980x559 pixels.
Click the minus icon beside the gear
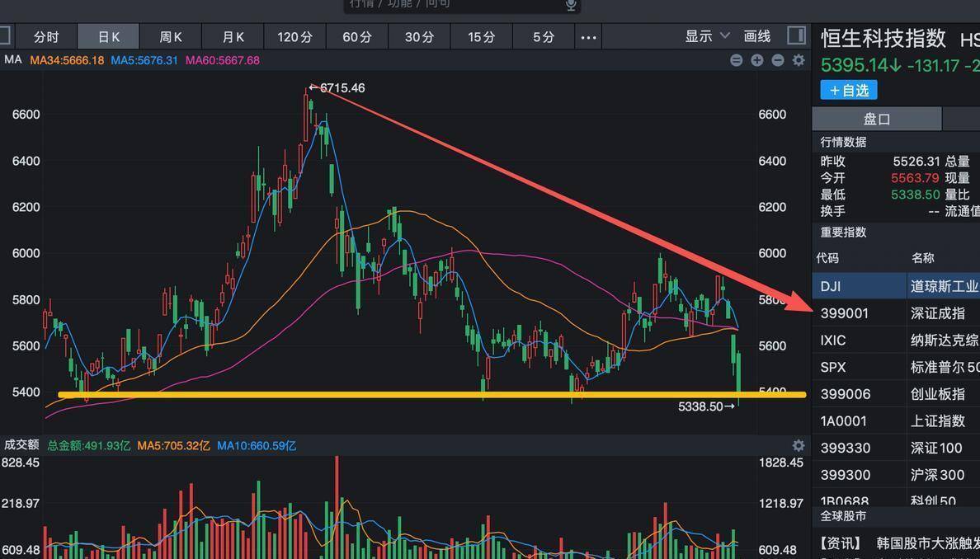click(777, 60)
